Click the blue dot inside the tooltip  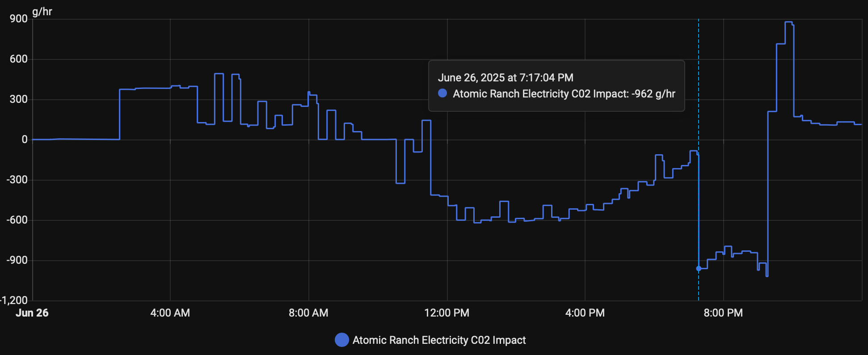(442, 93)
